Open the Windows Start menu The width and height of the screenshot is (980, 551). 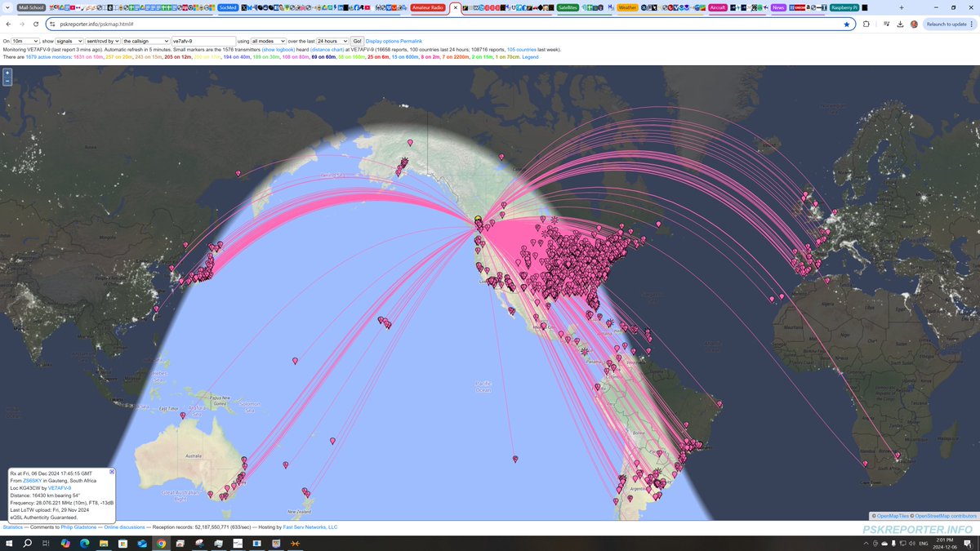coord(9,543)
